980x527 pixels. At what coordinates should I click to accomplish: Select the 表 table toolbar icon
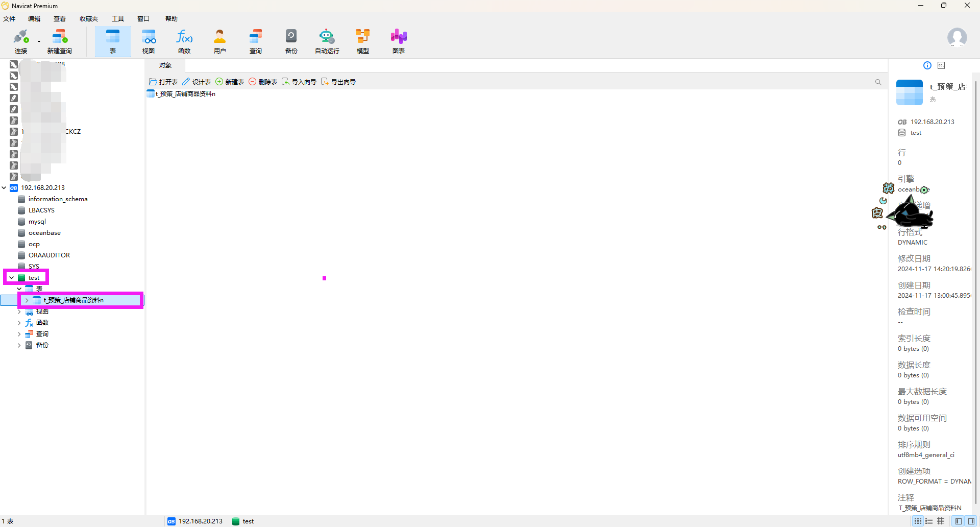113,41
